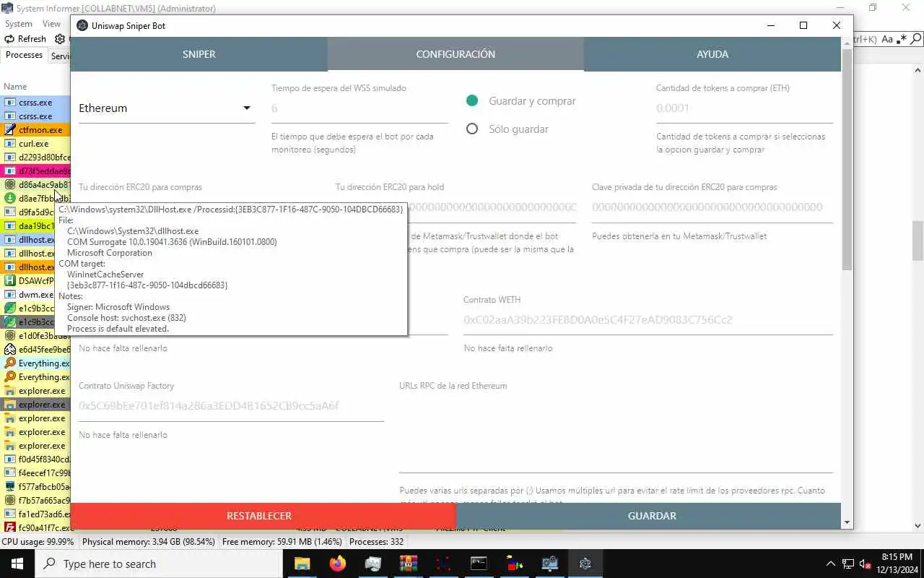Image resolution: width=924 pixels, height=578 pixels.
Task: Click green download icon of d8ae7fbb process
Action: 10,199
